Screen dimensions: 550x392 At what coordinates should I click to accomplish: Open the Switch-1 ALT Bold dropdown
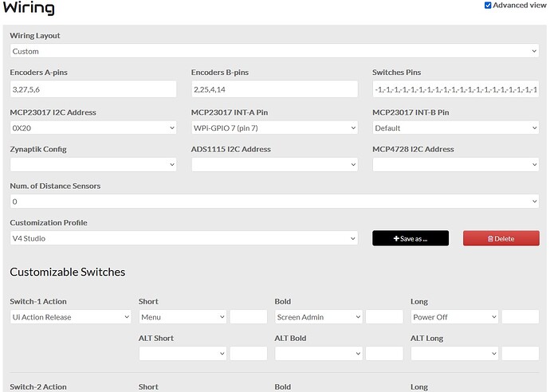click(x=319, y=354)
